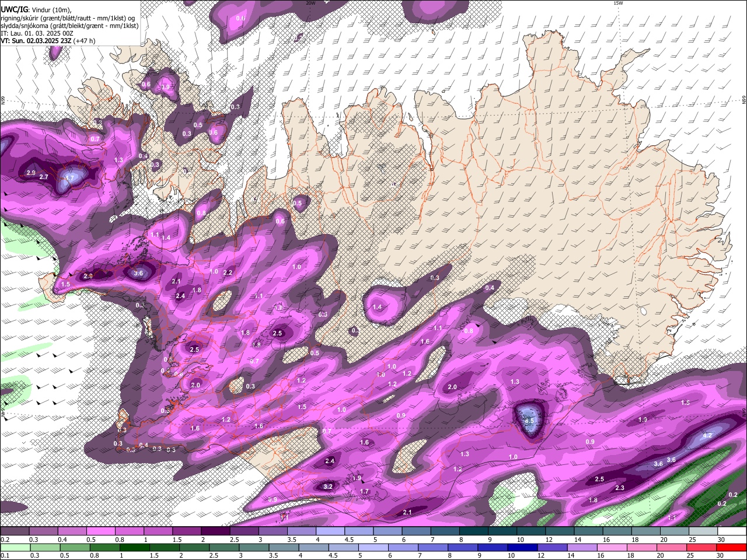
Task: Click the '25' label under lower scale
Action: pos(690,555)
